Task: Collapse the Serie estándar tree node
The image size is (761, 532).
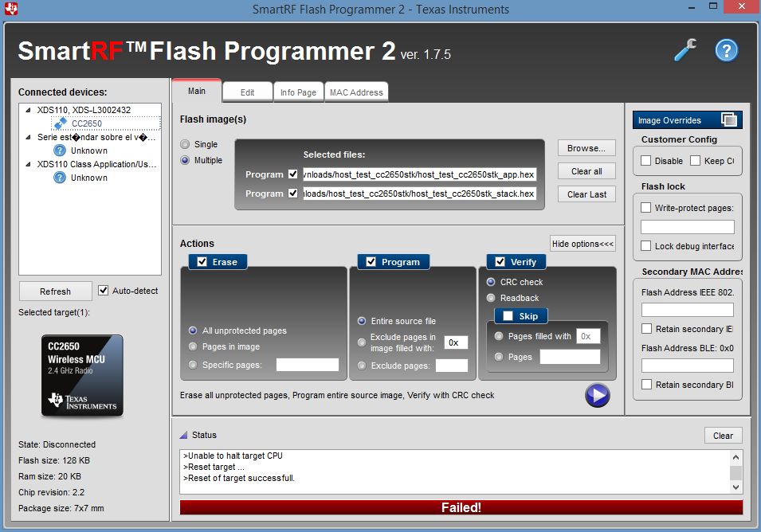Action: click(28, 137)
